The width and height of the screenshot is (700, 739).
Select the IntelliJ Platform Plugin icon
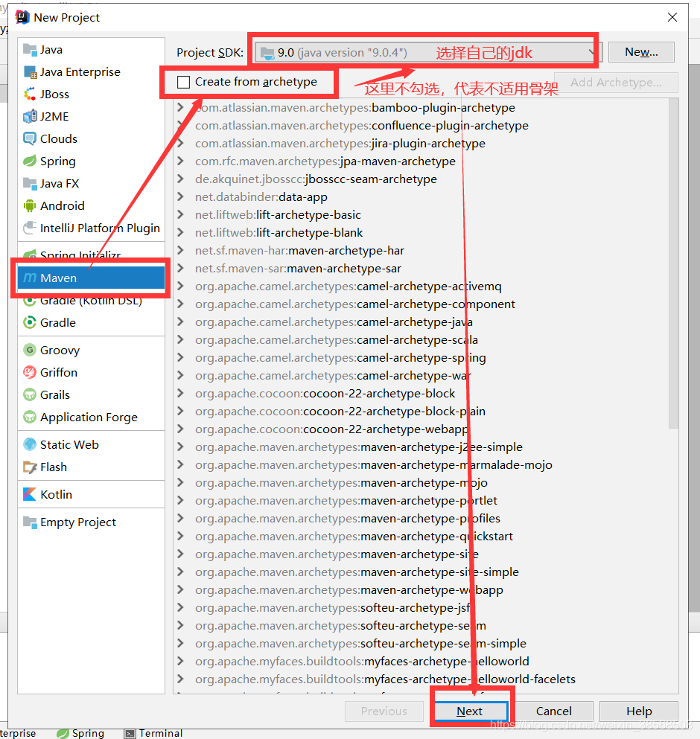coord(30,228)
